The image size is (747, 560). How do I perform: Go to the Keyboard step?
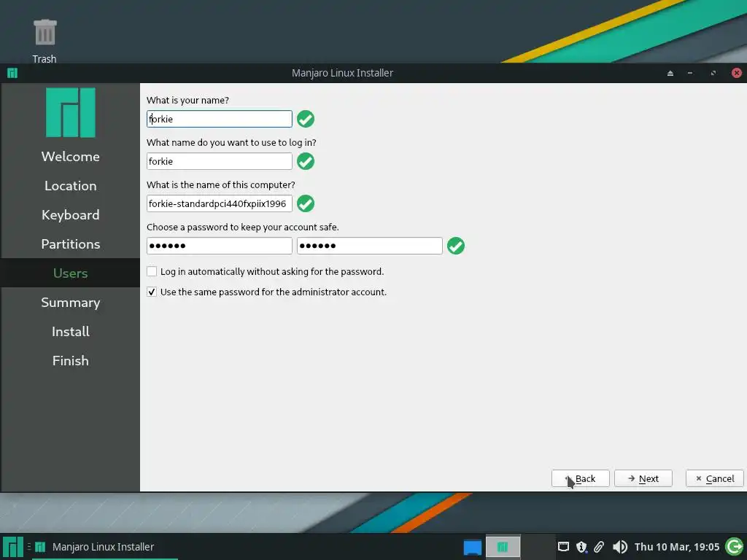[71, 215]
